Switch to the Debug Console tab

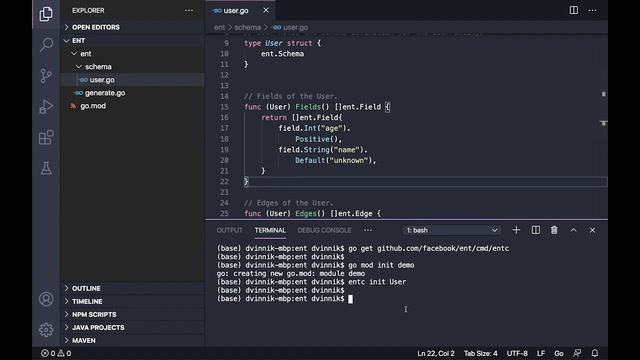tap(324, 230)
